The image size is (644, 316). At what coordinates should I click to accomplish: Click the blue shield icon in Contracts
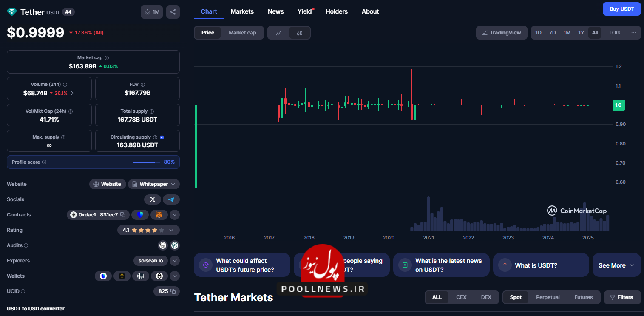140,215
